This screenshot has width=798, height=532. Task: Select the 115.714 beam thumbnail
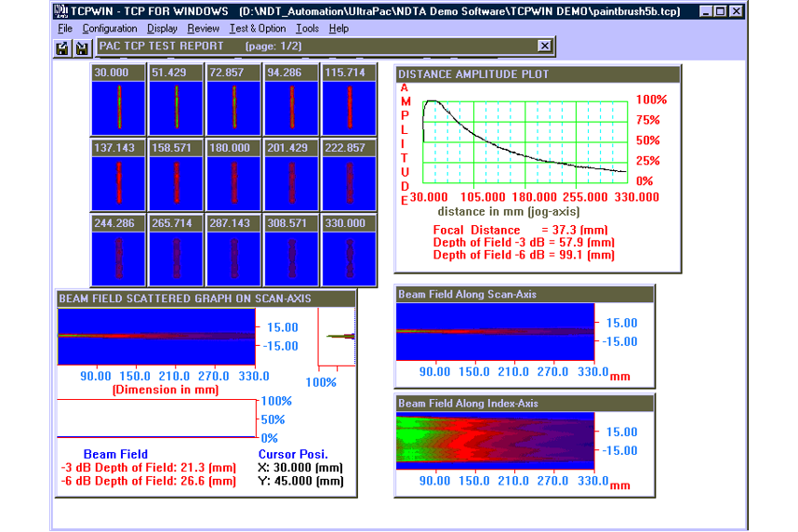[x=349, y=106]
